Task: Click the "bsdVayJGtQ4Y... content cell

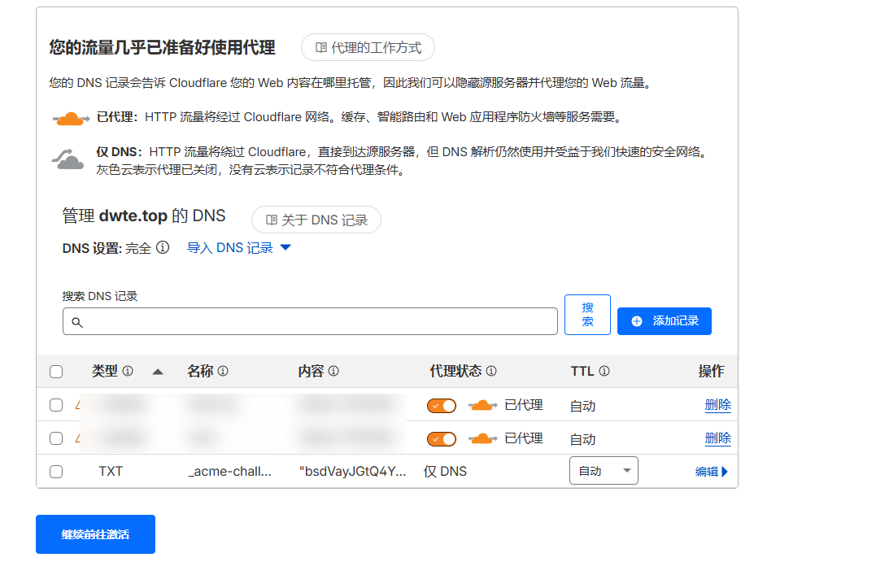Action: pyautogui.click(x=352, y=471)
